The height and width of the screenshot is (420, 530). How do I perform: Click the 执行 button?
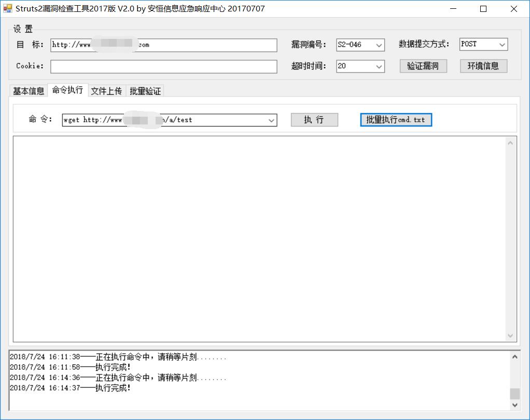(x=314, y=120)
